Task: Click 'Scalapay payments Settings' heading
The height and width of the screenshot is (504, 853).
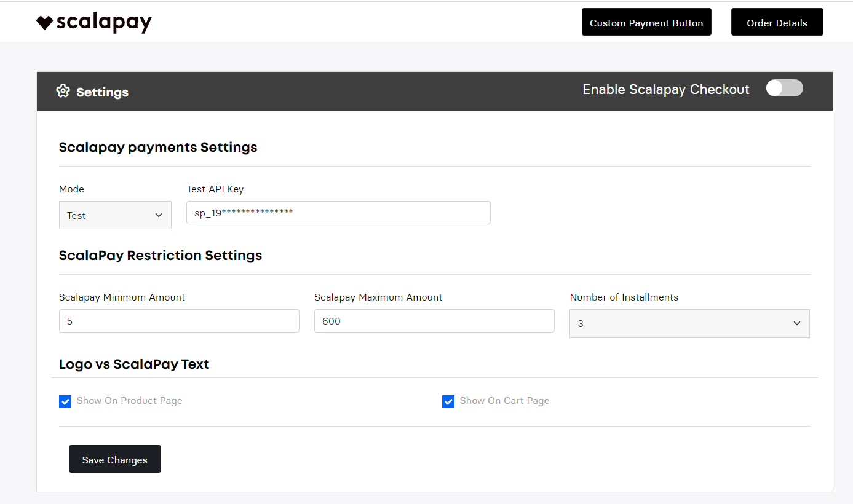Action: [x=158, y=148]
